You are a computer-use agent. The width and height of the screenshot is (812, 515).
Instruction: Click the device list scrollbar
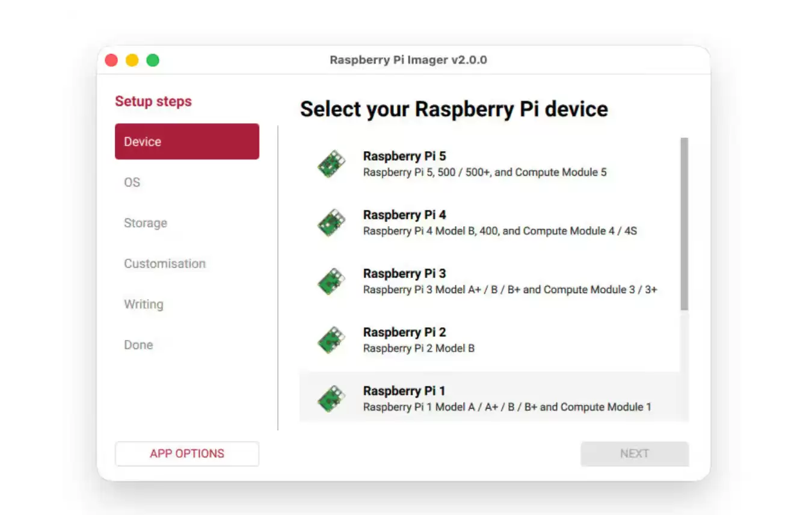pyautogui.click(x=684, y=223)
